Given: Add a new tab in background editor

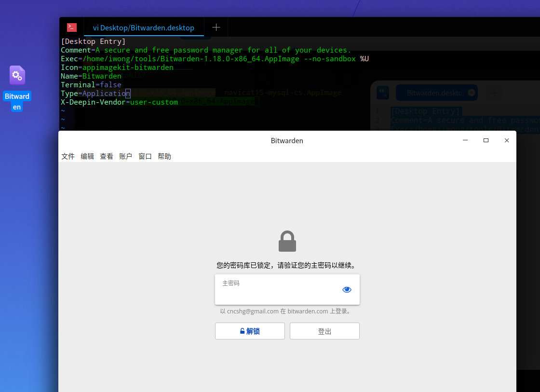Looking at the screenshot, I should tap(495, 93).
